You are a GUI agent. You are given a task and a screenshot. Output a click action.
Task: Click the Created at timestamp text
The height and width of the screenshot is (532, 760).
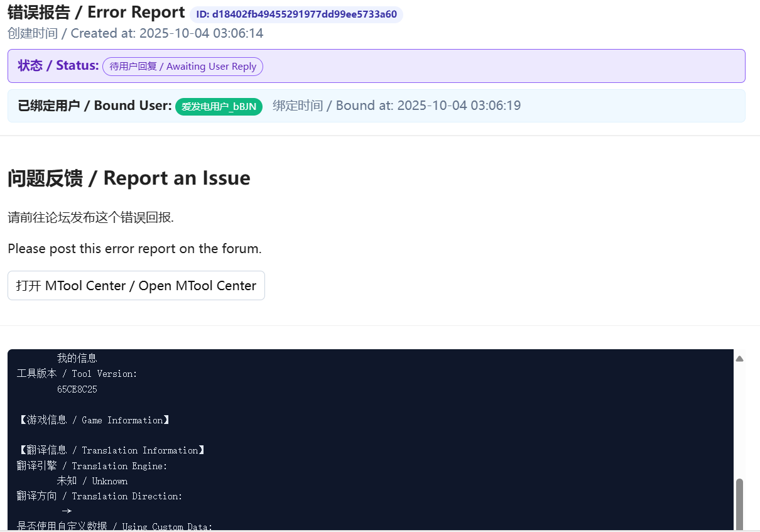point(135,33)
